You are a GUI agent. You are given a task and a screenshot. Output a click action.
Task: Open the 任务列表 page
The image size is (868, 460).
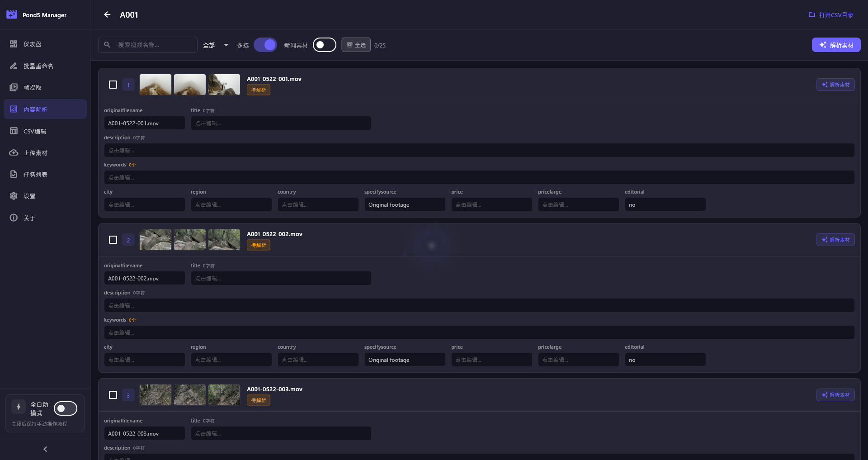(x=45, y=174)
